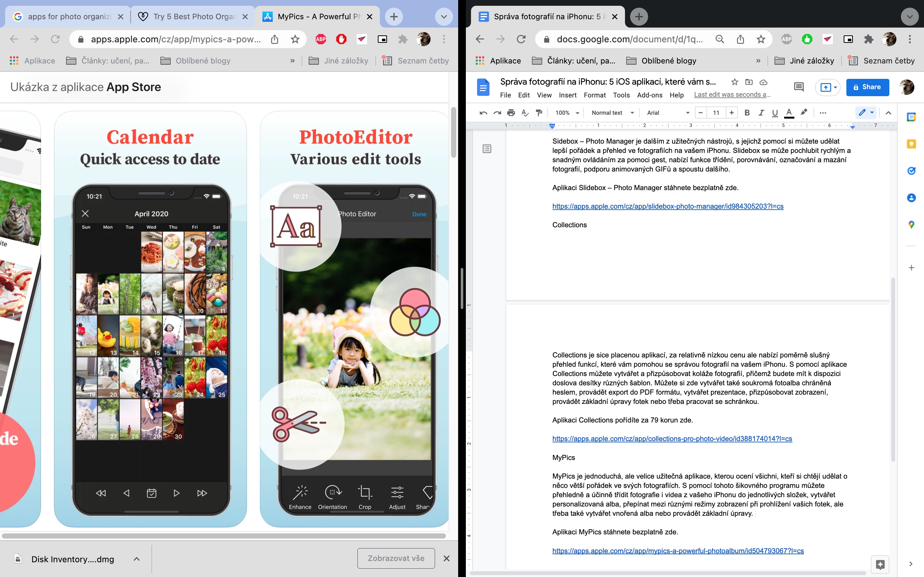Open the Google Maps sidebar icon
This screenshot has height=577, width=924.
pos(911,225)
